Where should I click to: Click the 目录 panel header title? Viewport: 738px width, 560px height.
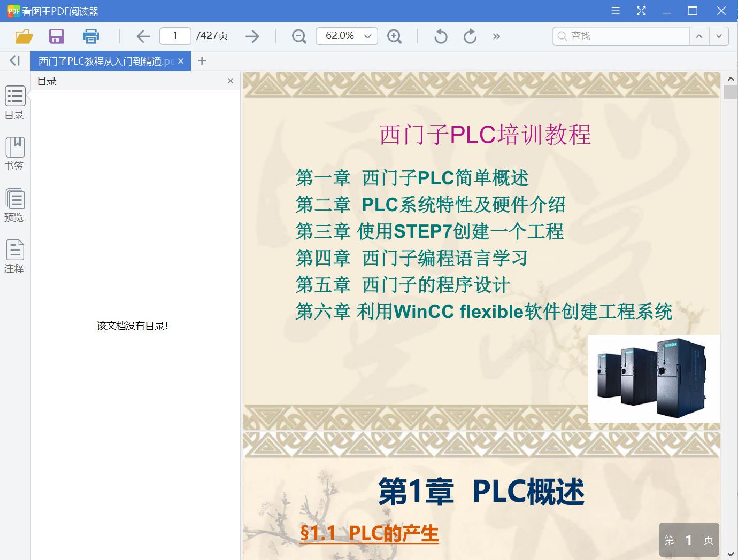(47, 81)
